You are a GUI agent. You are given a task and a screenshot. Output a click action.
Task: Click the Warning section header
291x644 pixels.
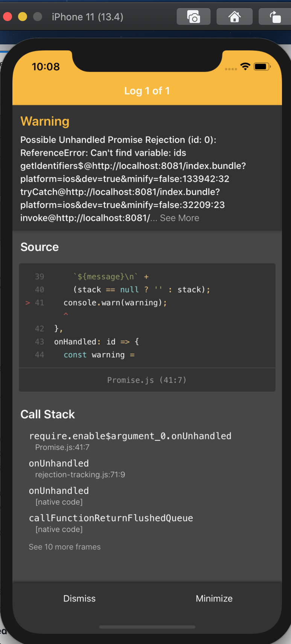point(45,122)
